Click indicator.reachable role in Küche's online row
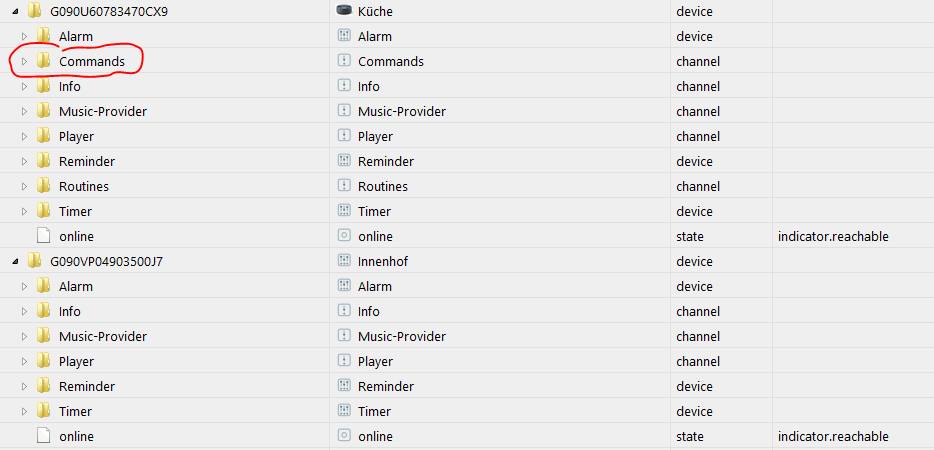Image resolution: width=934 pixels, height=450 pixels. [833, 236]
